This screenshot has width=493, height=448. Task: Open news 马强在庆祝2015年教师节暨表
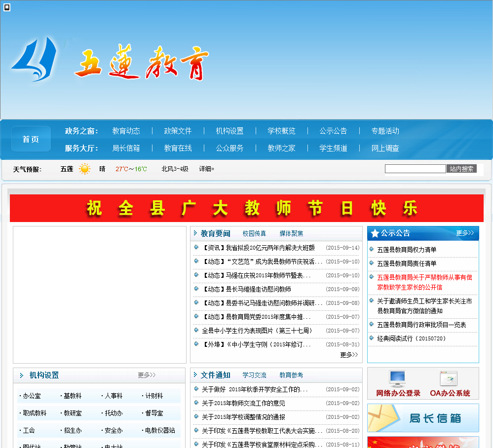coord(256,275)
